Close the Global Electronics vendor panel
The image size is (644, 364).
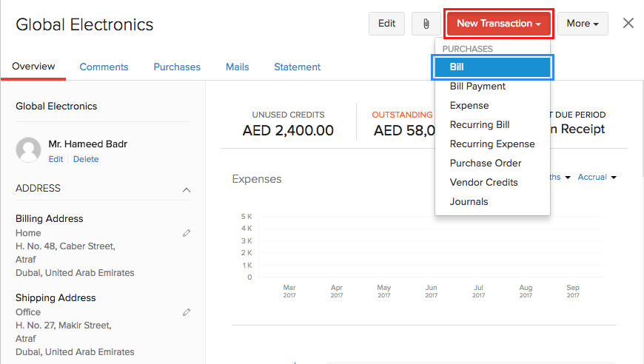628,23
